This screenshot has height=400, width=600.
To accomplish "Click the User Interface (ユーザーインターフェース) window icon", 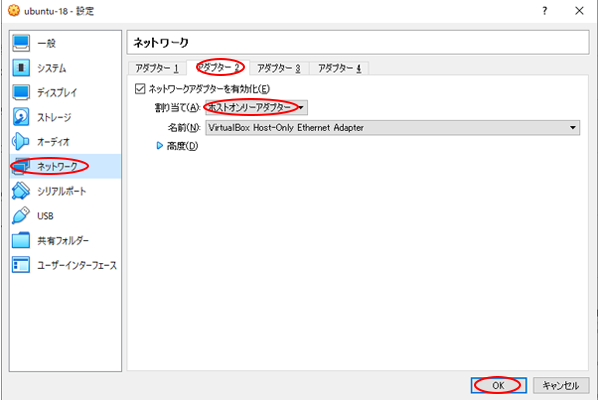I will (x=21, y=264).
